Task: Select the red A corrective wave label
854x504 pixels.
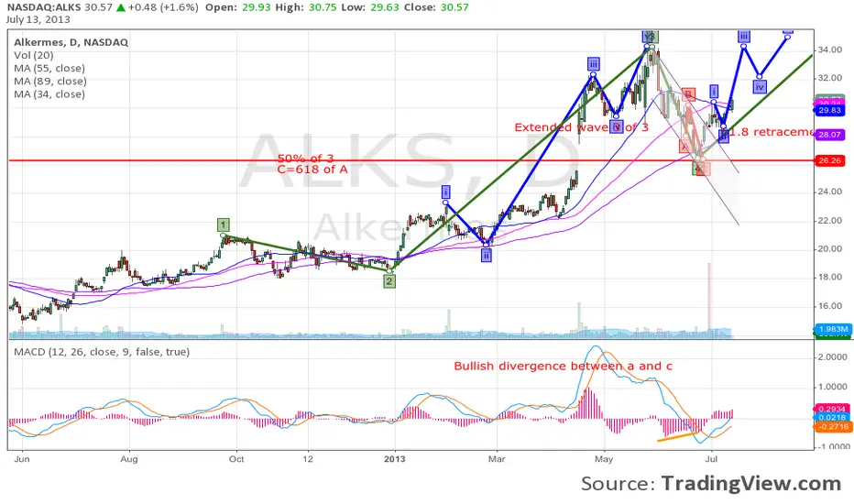Action: click(x=684, y=146)
